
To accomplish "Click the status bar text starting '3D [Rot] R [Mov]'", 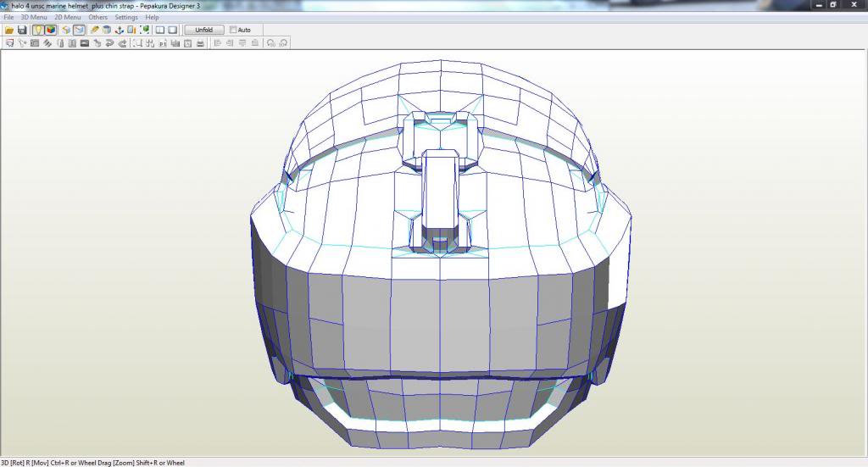I will 92,463.
